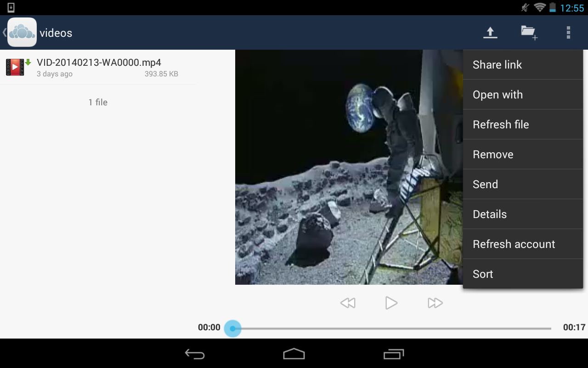Tap the '1 file' count label
The width and height of the screenshot is (588, 368).
[x=98, y=103]
